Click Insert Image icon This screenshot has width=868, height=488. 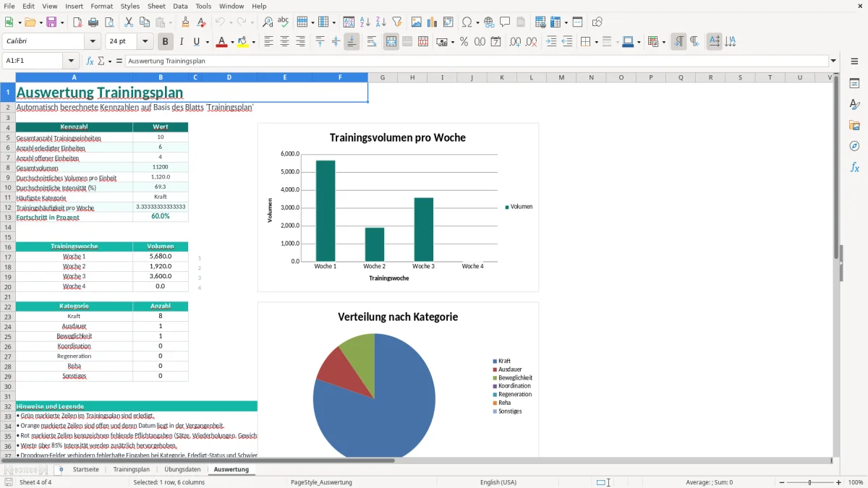click(x=417, y=22)
